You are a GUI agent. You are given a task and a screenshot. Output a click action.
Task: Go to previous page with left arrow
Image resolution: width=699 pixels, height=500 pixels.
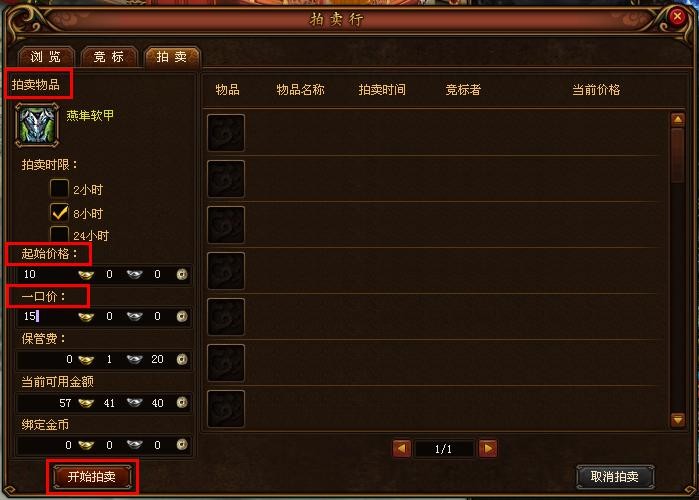point(402,449)
